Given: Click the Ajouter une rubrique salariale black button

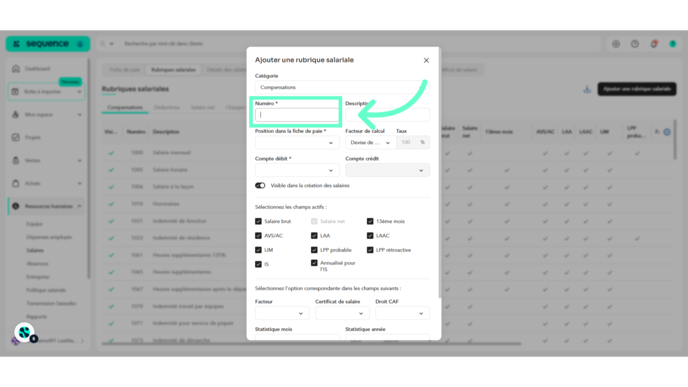Looking at the screenshot, I should click(x=637, y=89).
